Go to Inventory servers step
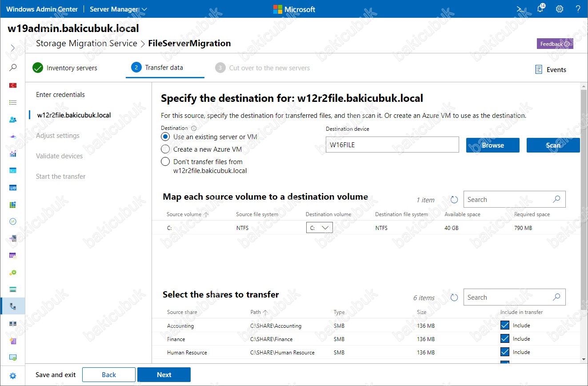This screenshot has height=386, width=588. coord(65,68)
